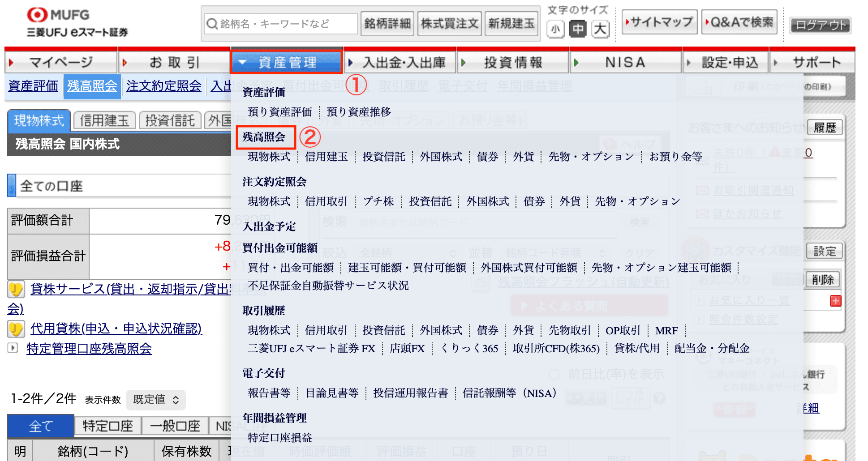Viewport: 868px width, 461px height.
Task: Choose 外国株式 under 残高照会 in the menu
Action: click(x=441, y=157)
